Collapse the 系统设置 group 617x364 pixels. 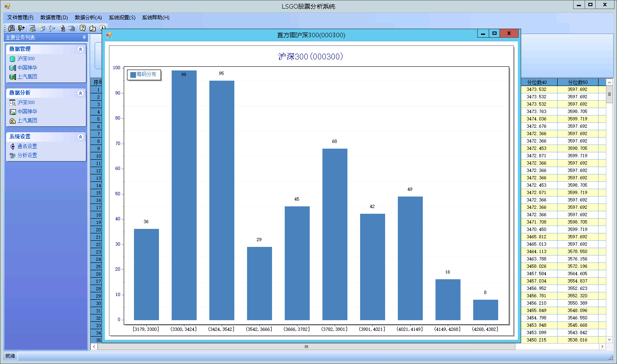(80, 137)
